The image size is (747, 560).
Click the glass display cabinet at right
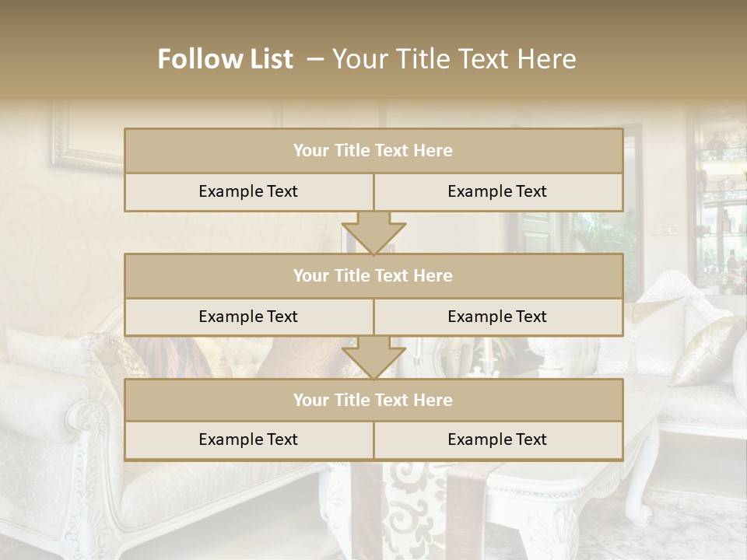(x=720, y=202)
